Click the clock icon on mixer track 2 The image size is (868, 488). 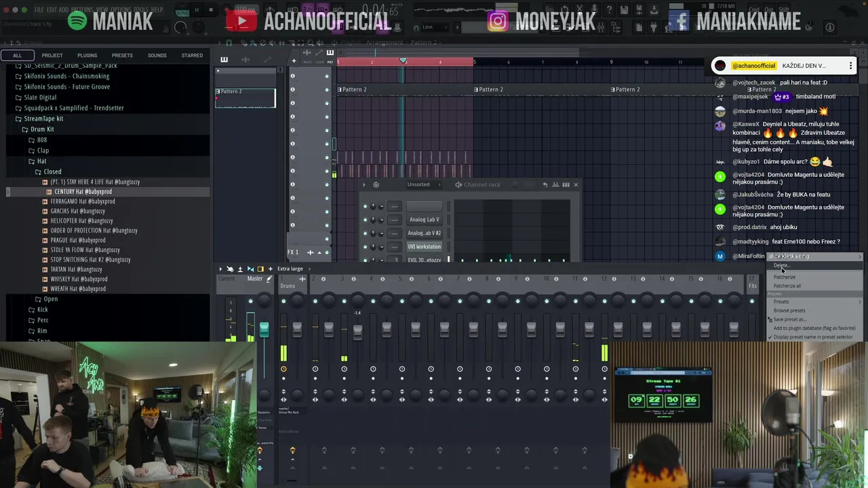click(x=315, y=369)
